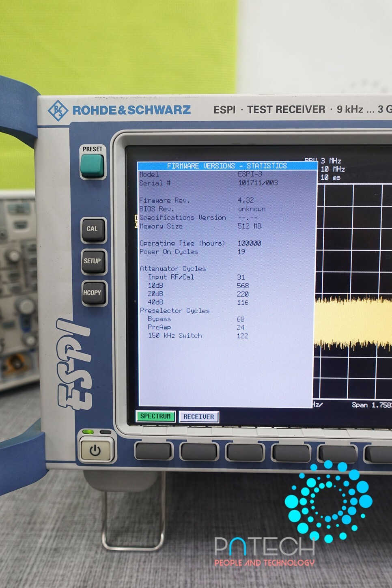Select the Input RF/Cal count 31
Image resolution: width=392 pixels, height=588 pixels.
point(241,277)
